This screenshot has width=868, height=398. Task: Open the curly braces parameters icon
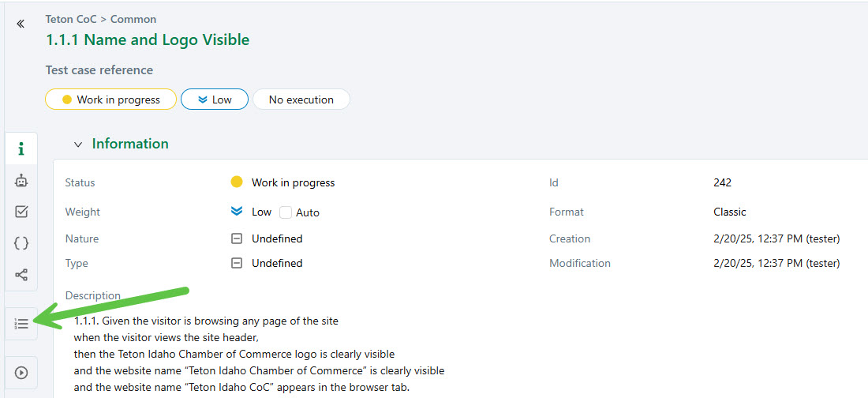[21, 243]
